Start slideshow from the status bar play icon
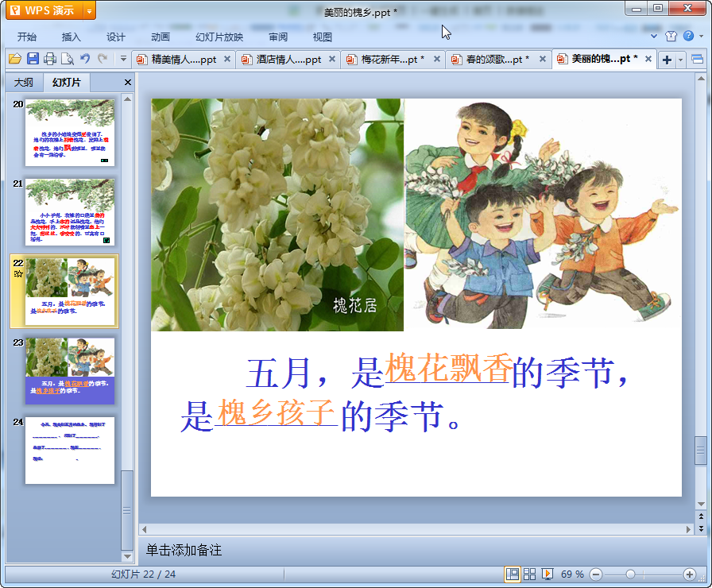 (548, 574)
